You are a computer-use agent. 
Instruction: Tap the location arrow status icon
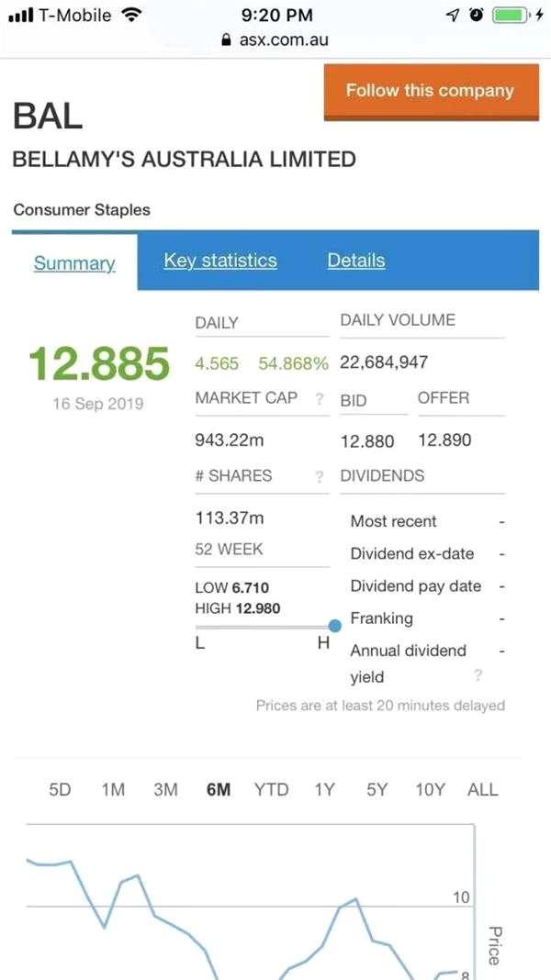pos(452,15)
